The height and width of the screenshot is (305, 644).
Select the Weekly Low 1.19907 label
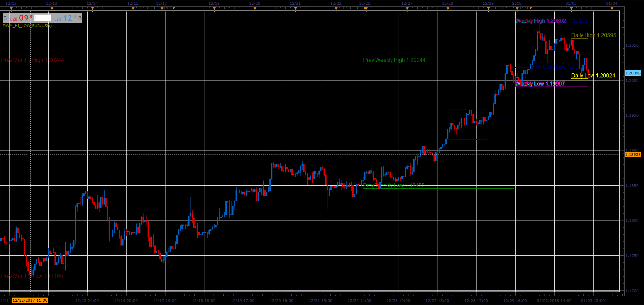tap(540, 84)
